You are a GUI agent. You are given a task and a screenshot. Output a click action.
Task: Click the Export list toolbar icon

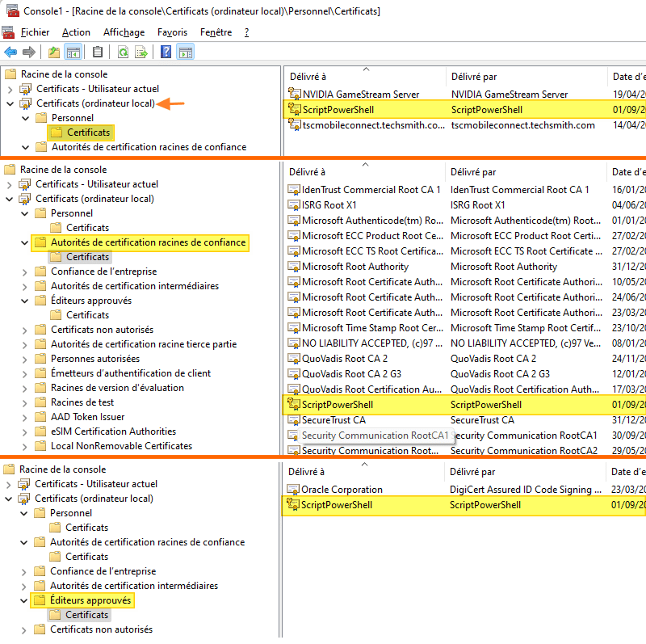tap(141, 53)
